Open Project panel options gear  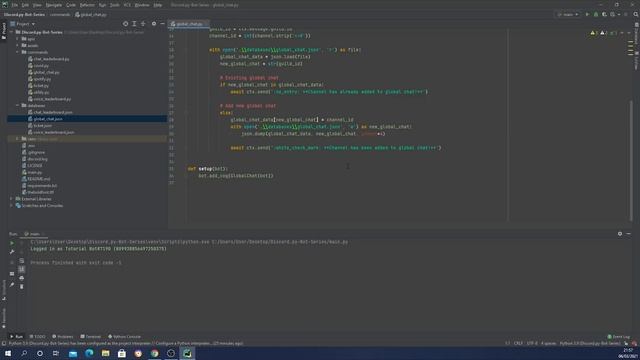pyautogui.click(x=154, y=24)
